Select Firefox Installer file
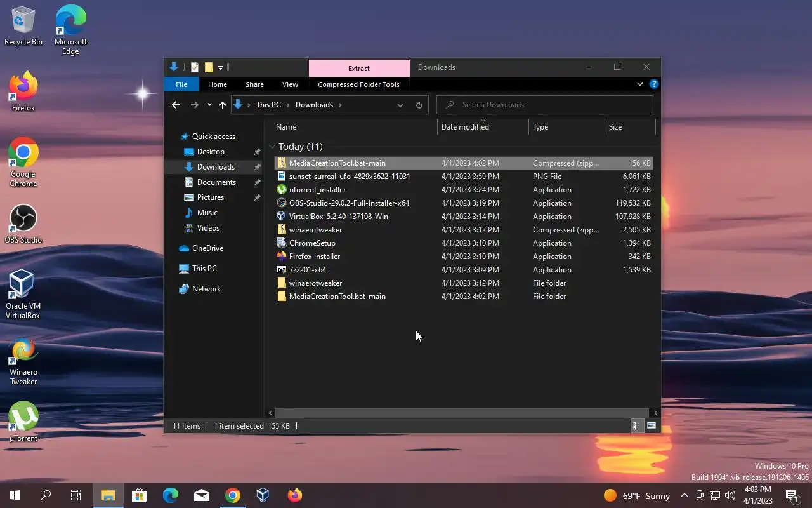Screen dimensions: 812x508 pyautogui.click(x=464, y=257)
